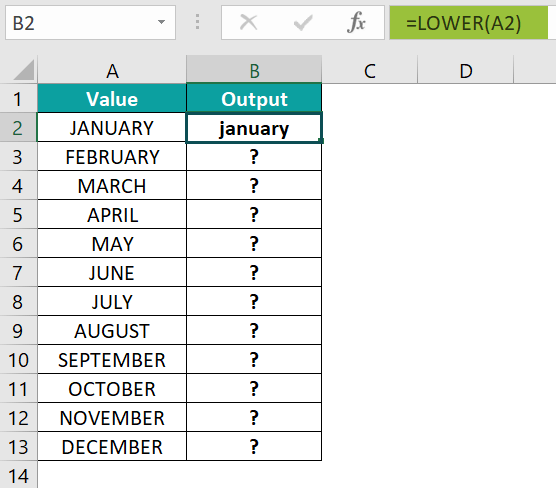The image size is (556, 488).
Task: Select the MAY cell
Action: 112,244
